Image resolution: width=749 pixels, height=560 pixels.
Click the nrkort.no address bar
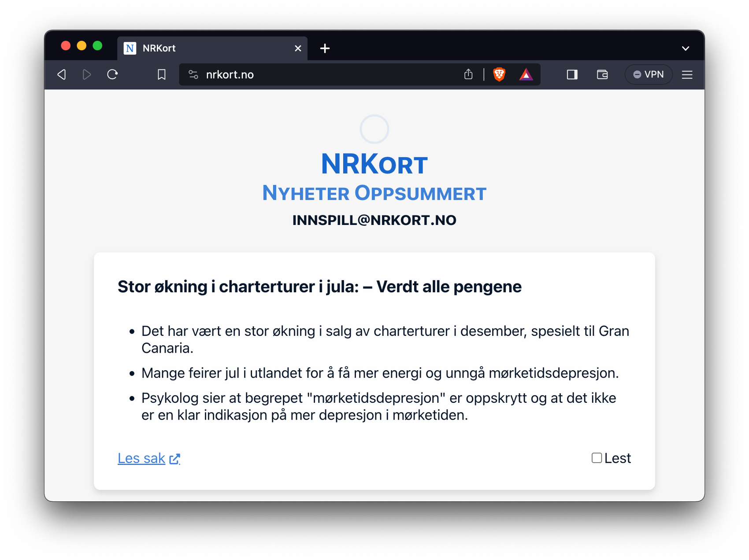[x=360, y=74]
